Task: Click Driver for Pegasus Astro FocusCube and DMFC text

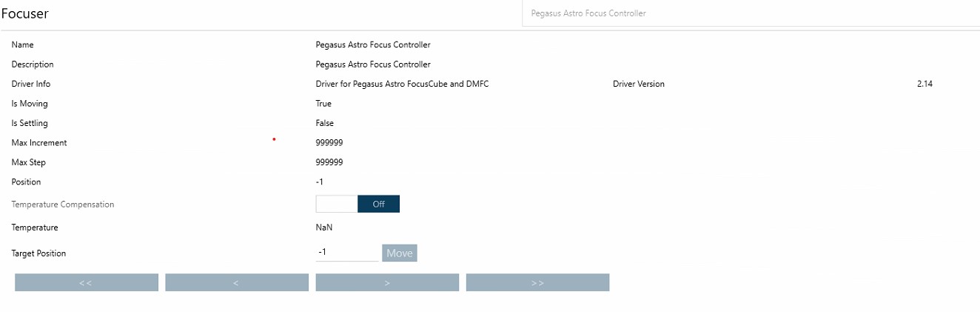Action: coord(402,84)
